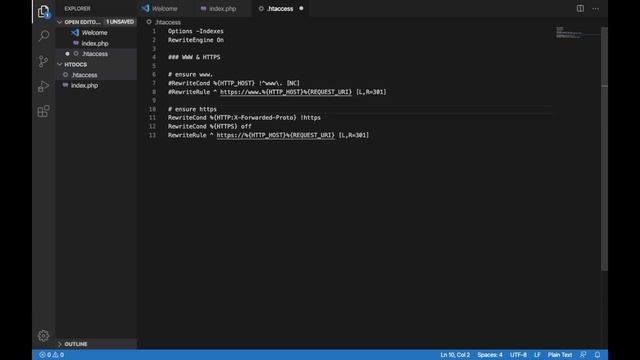
Task: Select the .htaccess editor tab
Action: (281, 9)
